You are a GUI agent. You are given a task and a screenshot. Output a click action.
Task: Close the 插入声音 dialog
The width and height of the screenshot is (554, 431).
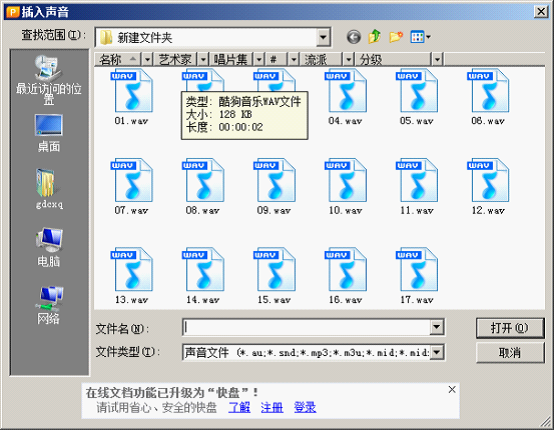point(541,12)
